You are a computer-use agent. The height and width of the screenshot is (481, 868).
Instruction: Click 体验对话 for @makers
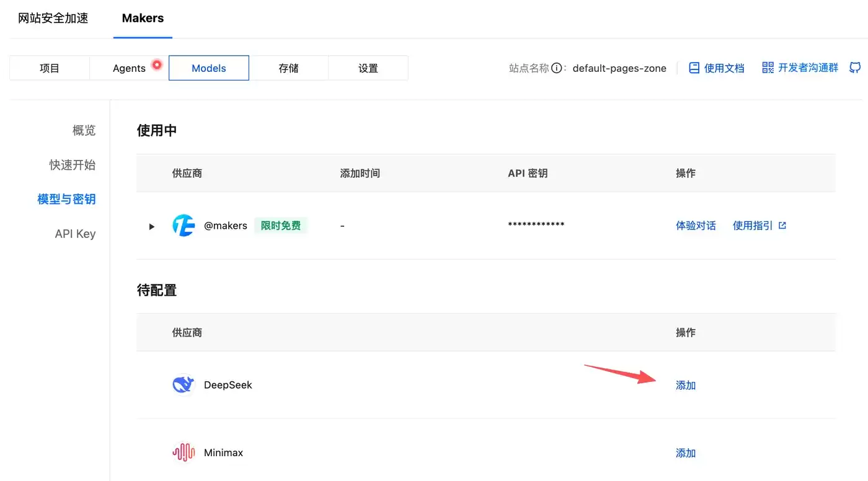click(696, 226)
